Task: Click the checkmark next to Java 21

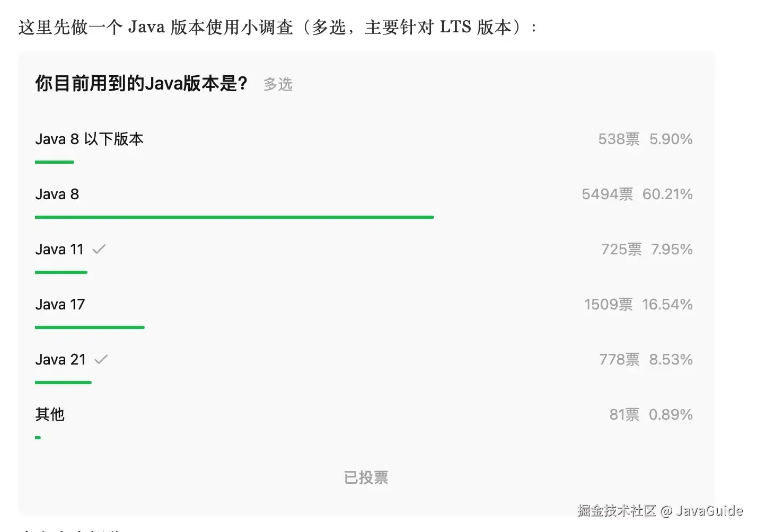Action: click(101, 359)
